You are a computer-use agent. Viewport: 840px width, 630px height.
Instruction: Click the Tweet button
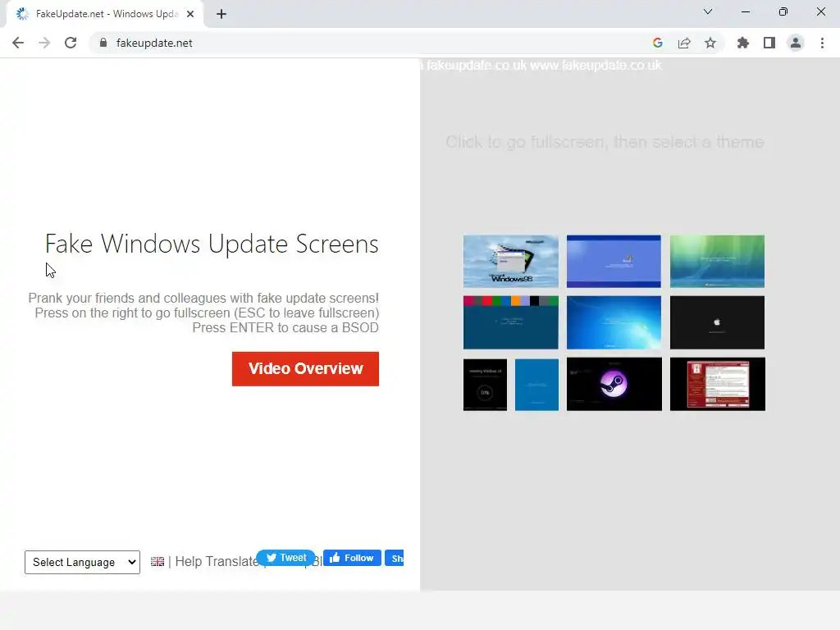coord(286,558)
